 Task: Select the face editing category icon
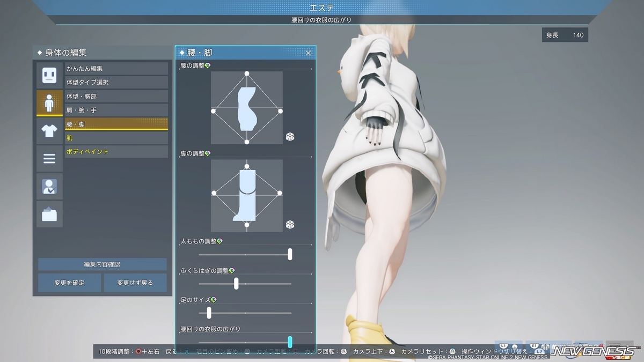[49, 76]
